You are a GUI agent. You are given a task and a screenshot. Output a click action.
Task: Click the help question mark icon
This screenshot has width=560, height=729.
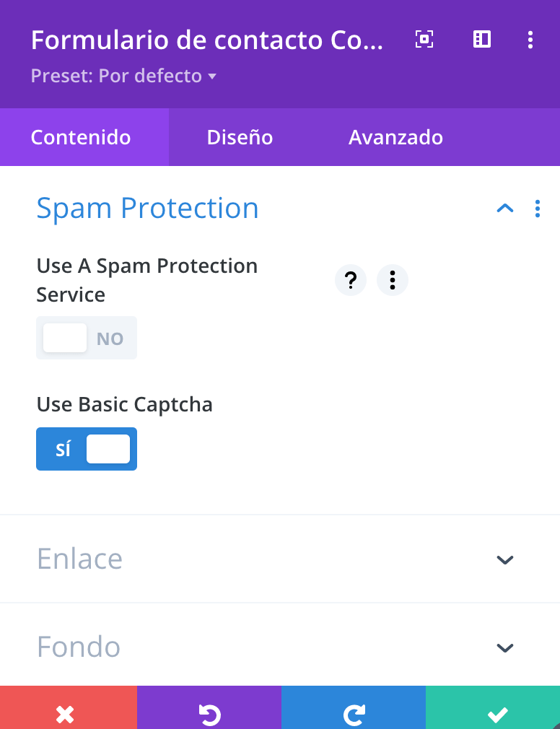[351, 280]
